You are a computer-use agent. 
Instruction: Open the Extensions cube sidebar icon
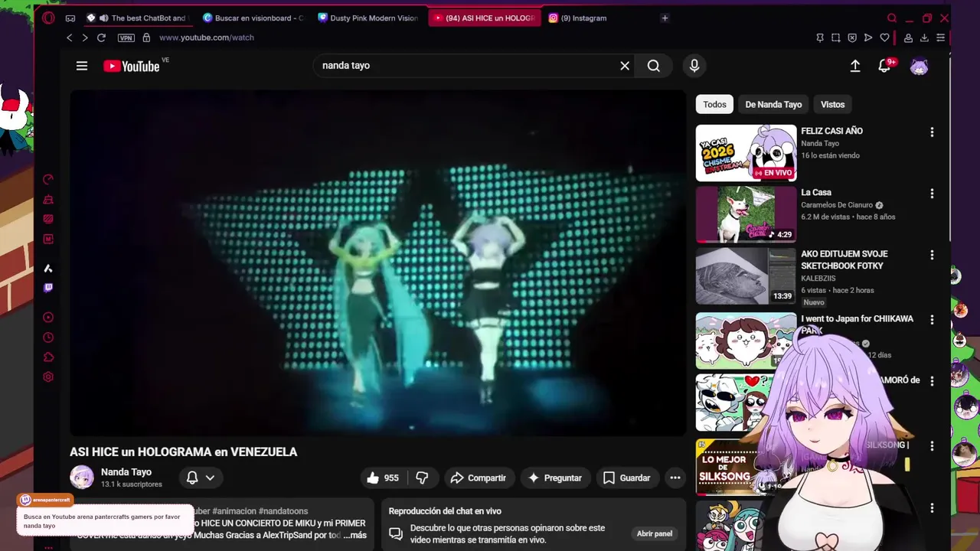click(x=48, y=357)
